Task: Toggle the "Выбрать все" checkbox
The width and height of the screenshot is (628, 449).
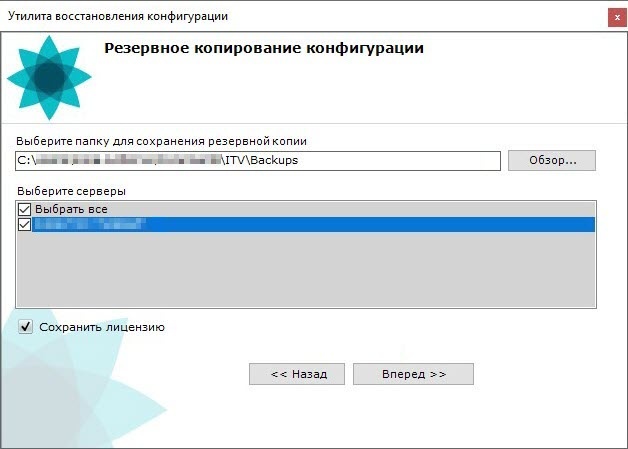Action: pyautogui.click(x=25, y=209)
